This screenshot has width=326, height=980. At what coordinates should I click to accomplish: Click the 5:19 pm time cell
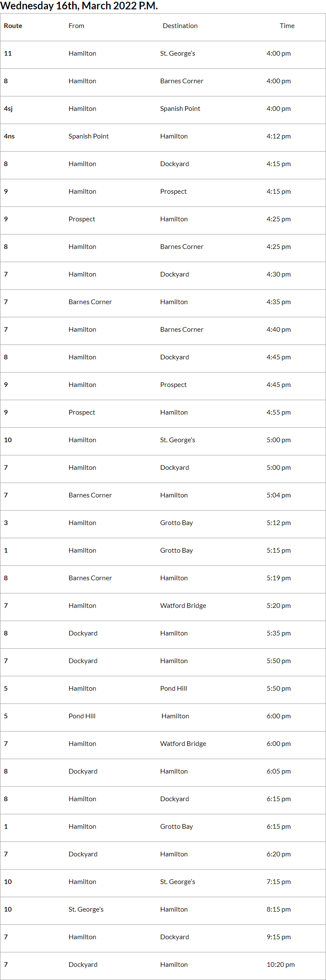pos(278,578)
